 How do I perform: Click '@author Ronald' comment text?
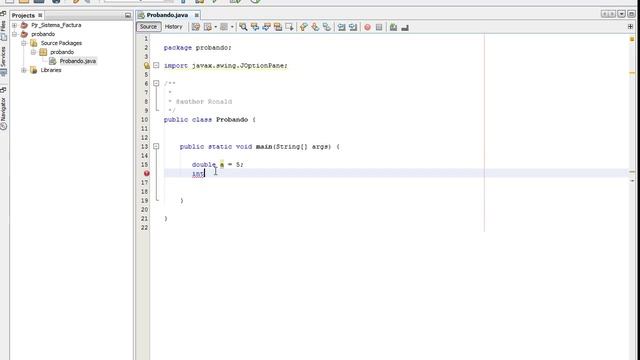[204, 102]
